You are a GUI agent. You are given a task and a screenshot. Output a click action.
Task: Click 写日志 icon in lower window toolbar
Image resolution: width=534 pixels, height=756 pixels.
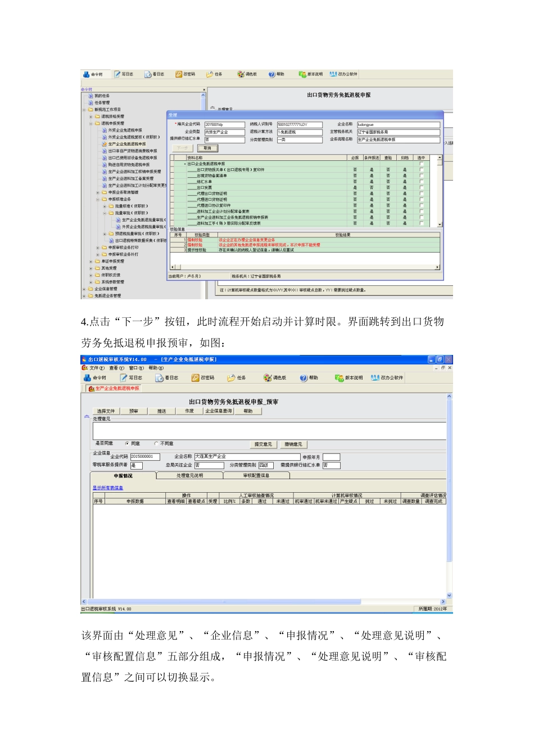pyautogui.click(x=124, y=378)
